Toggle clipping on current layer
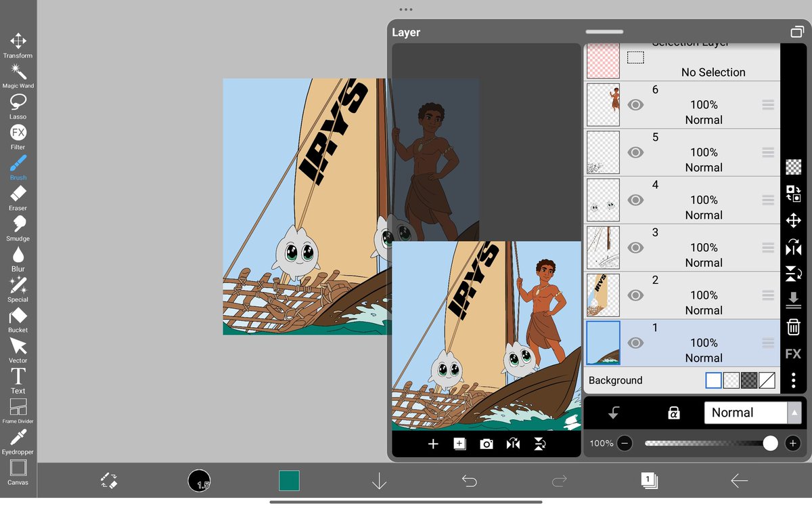The height and width of the screenshot is (508, 812). coord(614,412)
